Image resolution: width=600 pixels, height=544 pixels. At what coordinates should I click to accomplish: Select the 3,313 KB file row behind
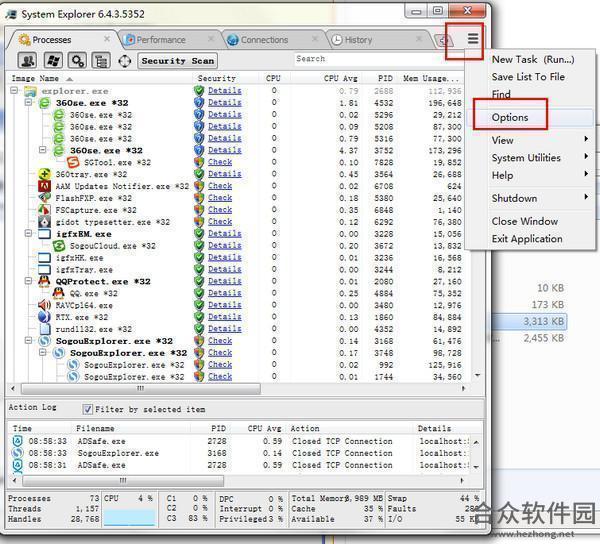coord(529,321)
